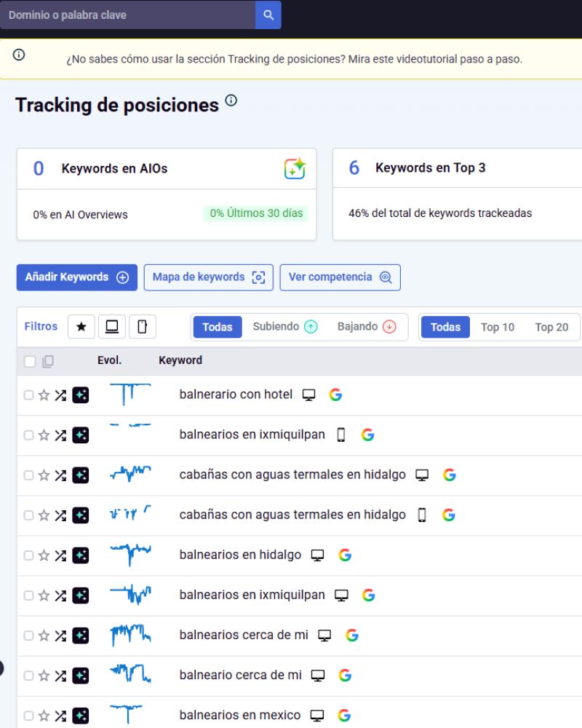Click shuffle icon for balnearios en mexico

pos(60,716)
